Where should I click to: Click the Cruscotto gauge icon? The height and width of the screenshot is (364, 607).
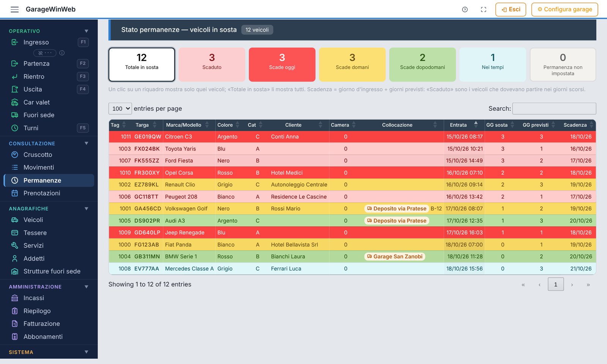(x=15, y=155)
